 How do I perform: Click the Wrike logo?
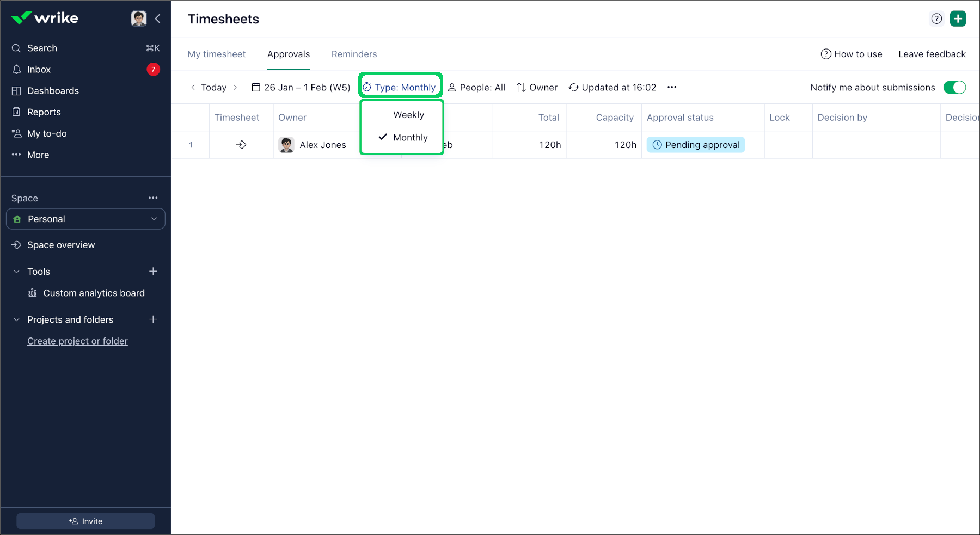point(45,18)
